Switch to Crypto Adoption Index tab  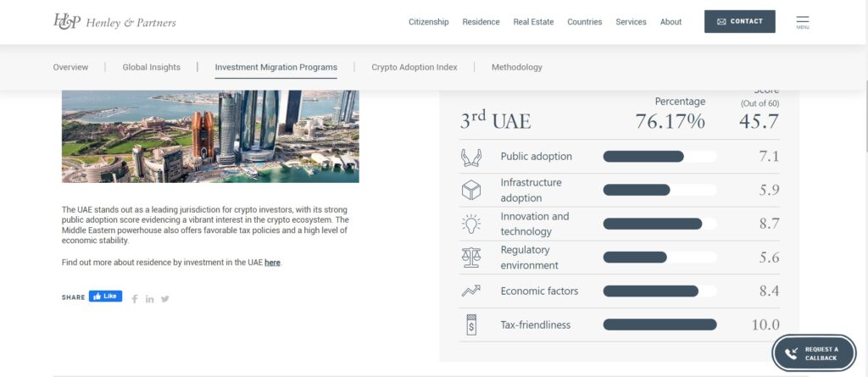(x=414, y=67)
